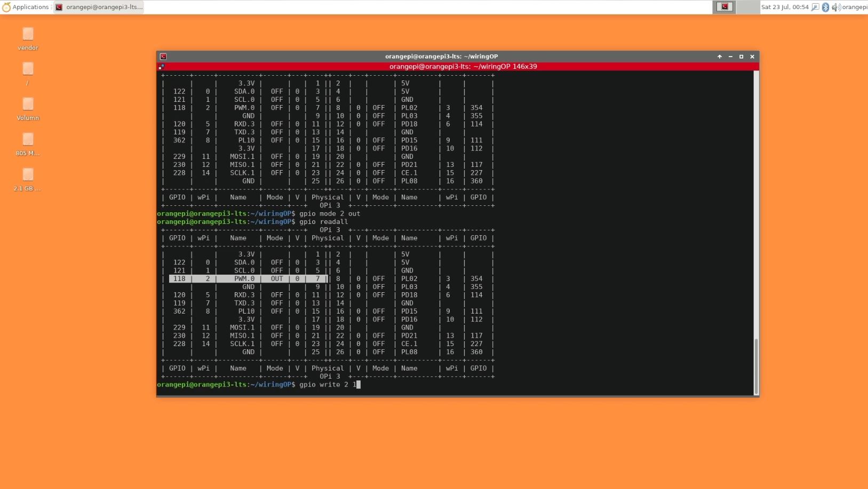Click the Bluetooth tray icon
This screenshot has width=868, height=489.
tap(825, 7)
